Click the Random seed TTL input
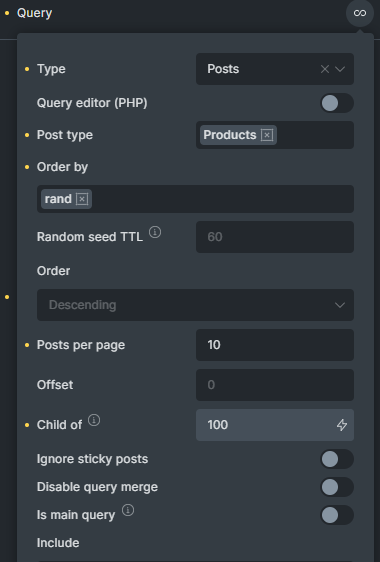This screenshot has height=562, width=380. 275,237
